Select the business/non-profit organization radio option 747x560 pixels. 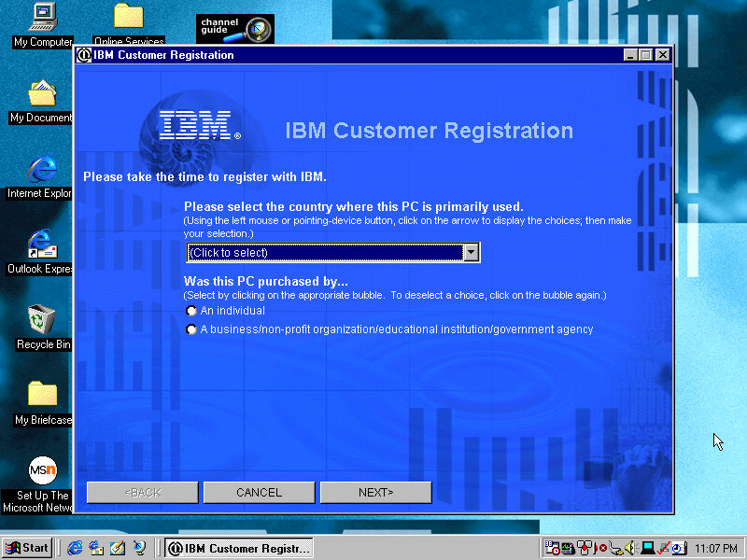click(192, 329)
